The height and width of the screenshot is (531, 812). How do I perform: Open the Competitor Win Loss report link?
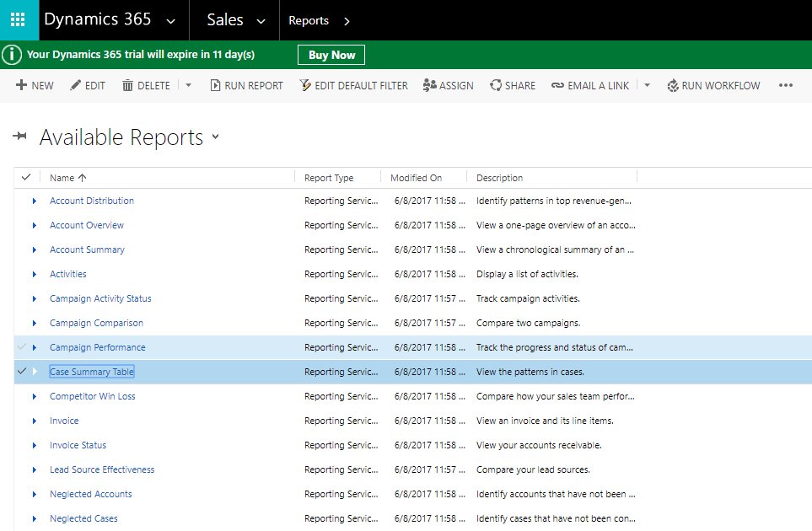92,396
